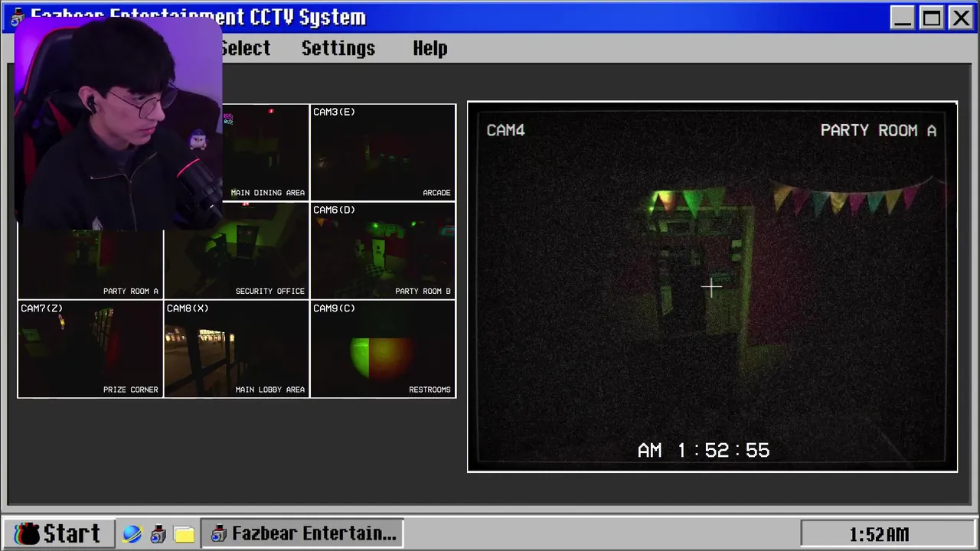
Task: Minimize the CCTV System window
Action: point(902,18)
